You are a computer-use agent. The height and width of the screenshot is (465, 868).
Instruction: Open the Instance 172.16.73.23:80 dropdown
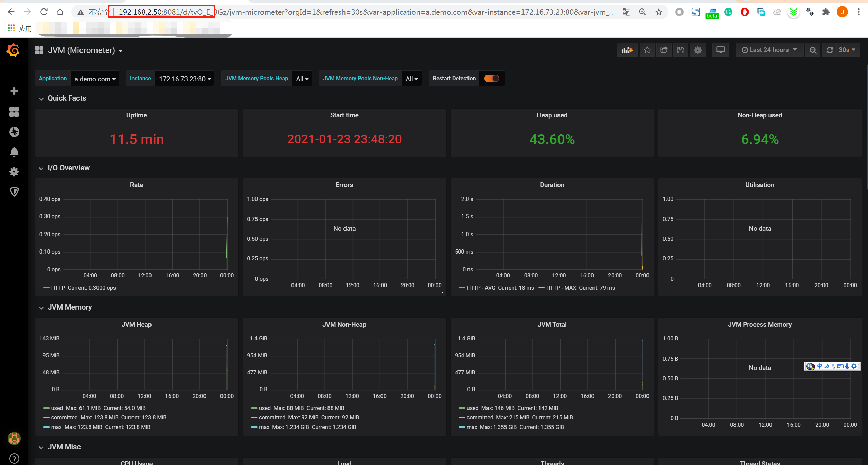pos(184,79)
